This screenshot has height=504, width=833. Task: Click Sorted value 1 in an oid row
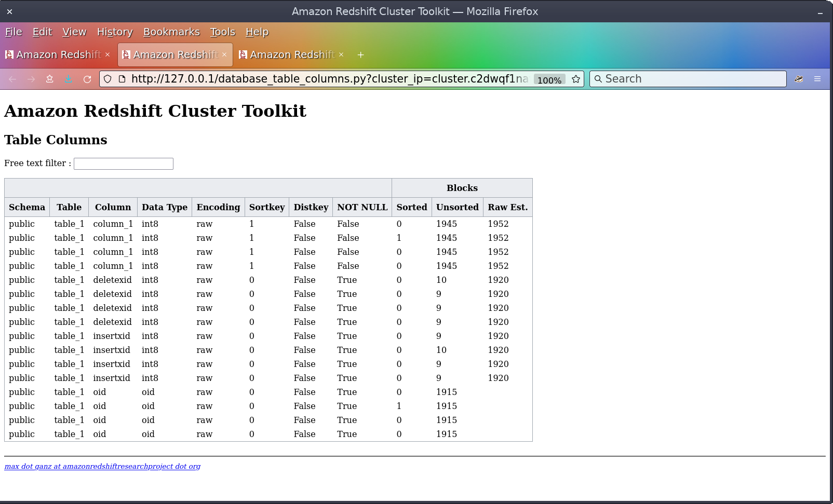(x=399, y=406)
